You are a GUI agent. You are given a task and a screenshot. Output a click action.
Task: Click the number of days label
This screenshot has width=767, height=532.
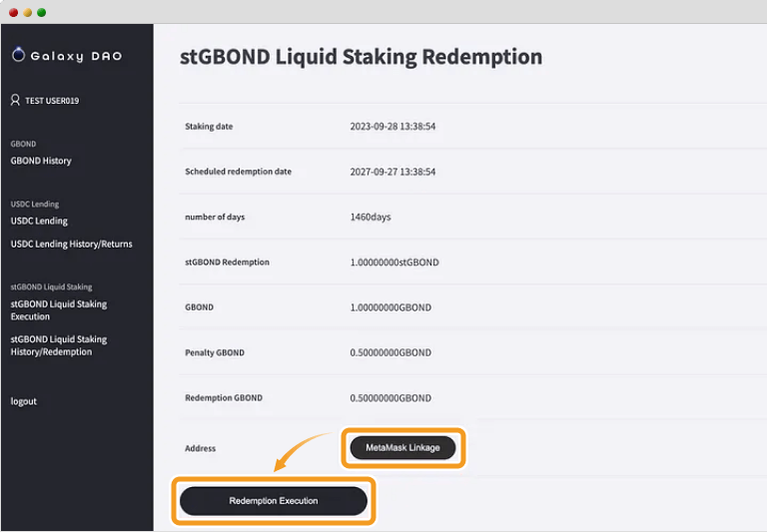[215, 218]
